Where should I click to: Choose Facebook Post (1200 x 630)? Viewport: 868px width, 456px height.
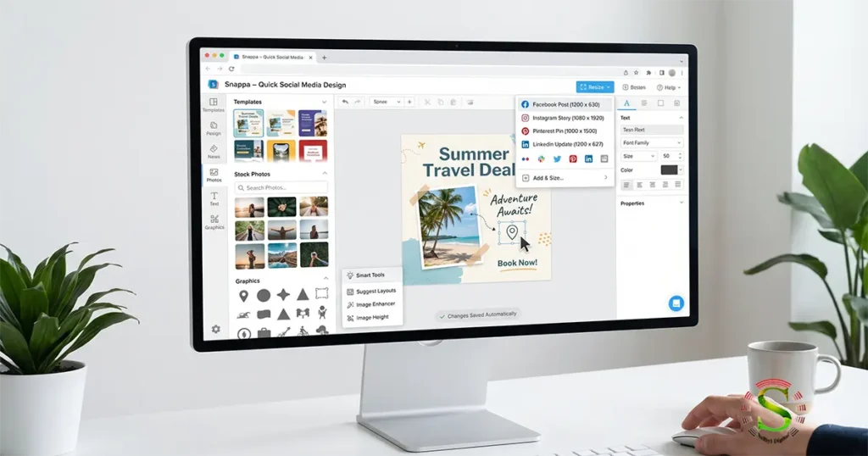(x=565, y=104)
